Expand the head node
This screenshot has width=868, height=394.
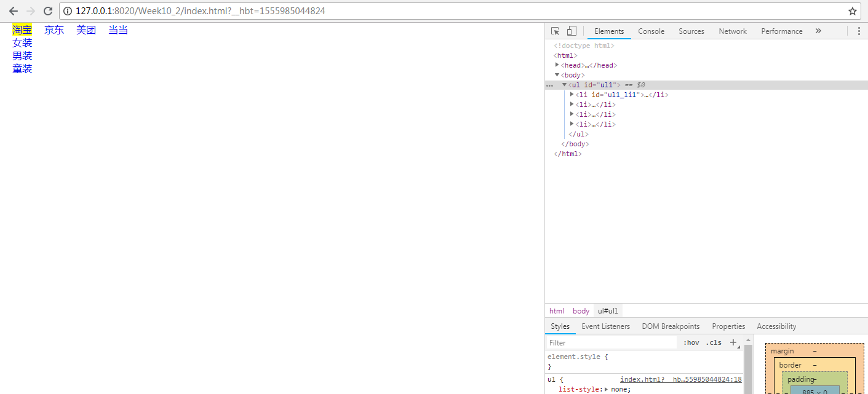point(557,65)
